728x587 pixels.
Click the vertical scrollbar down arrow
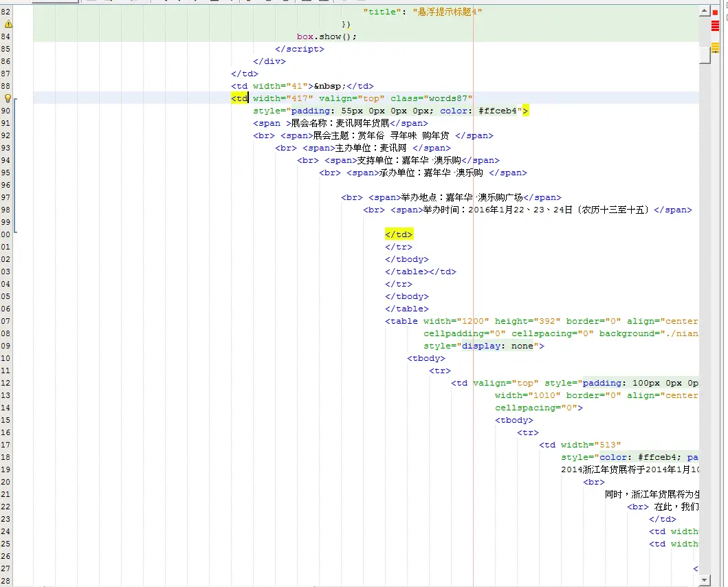(705, 579)
